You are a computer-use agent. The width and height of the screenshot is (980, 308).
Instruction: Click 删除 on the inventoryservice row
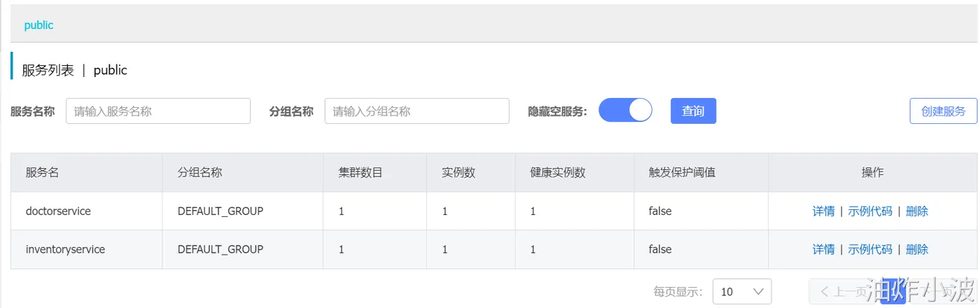click(917, 249)
